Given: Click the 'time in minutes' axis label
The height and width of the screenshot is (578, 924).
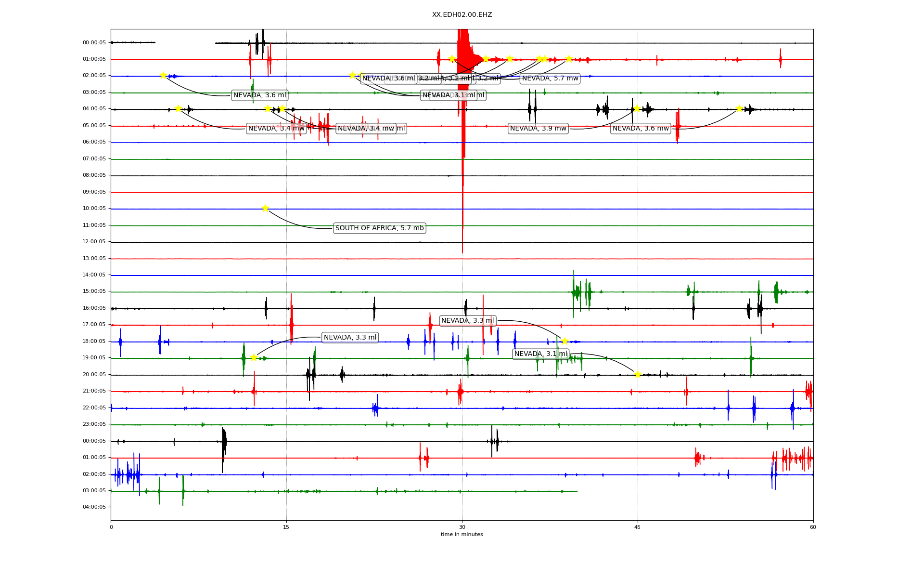Looking at the screenshot, I should click(462, 534).
